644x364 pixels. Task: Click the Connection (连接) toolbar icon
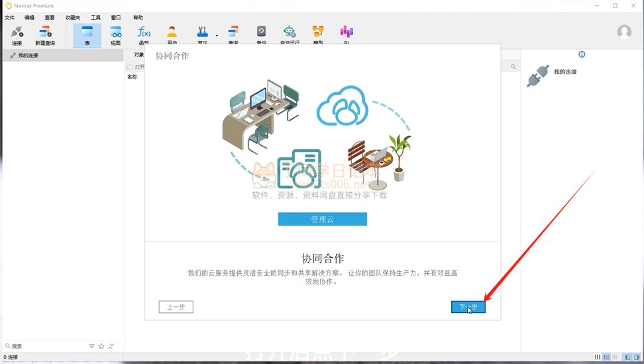17,35
